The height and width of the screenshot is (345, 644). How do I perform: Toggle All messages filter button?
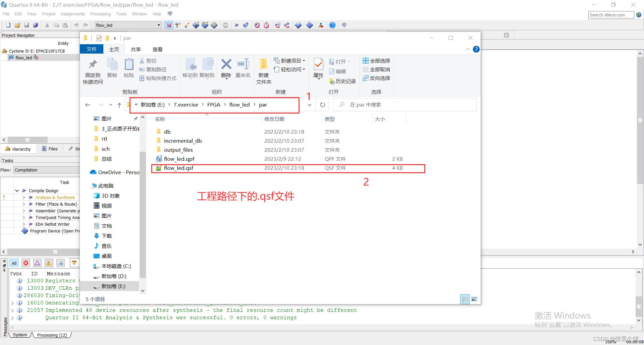click(14, 263)
